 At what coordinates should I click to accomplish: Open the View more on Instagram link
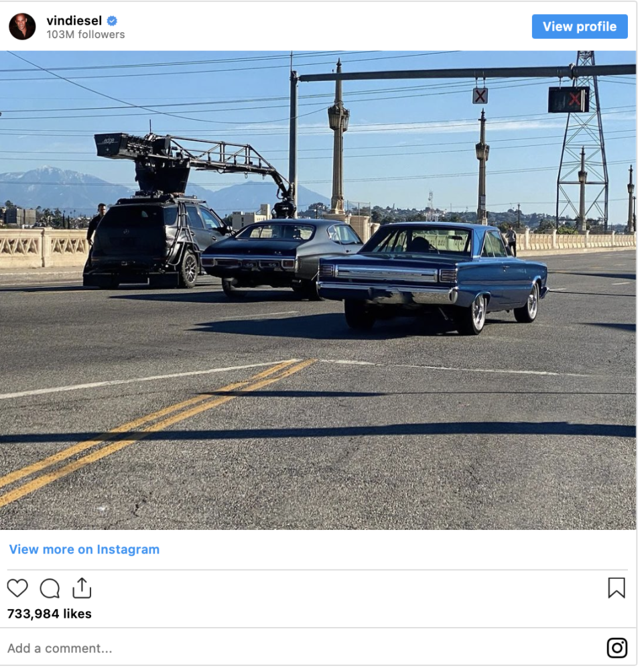(x=84, y=549)
